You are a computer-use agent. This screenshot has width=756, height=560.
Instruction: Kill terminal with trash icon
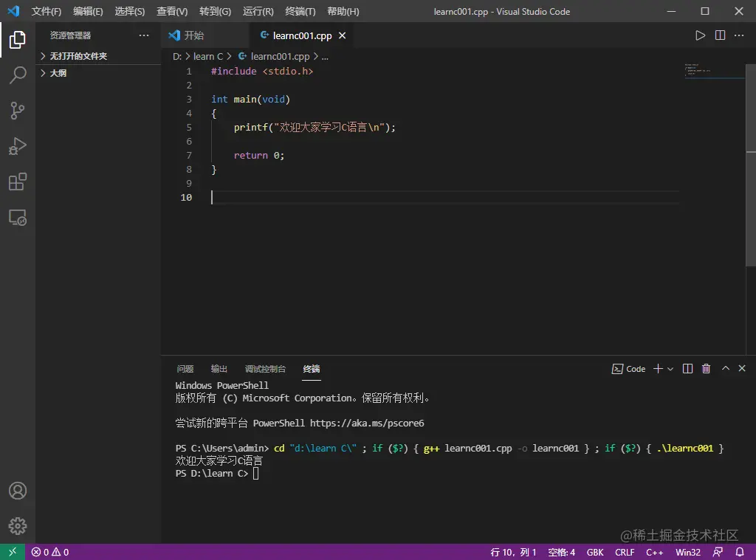pyautogui.click(x=706, y=369)
